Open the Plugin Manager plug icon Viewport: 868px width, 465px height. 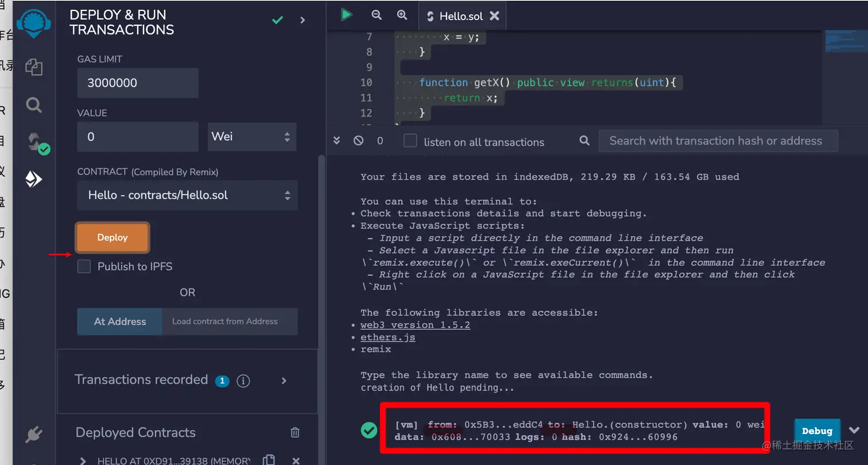pos(34,435)
